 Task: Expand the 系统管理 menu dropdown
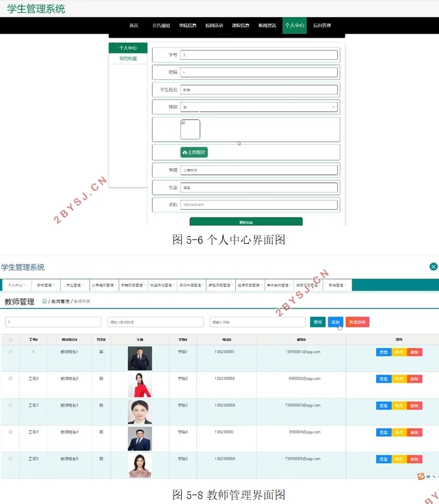[x=336, y=285]
